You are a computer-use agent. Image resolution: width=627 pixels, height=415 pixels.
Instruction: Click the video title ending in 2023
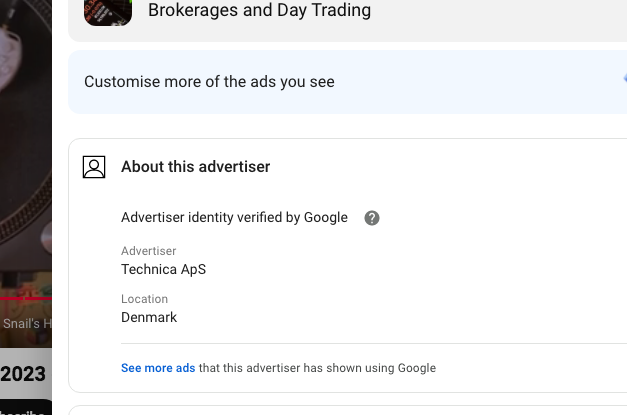pos(23,374)
